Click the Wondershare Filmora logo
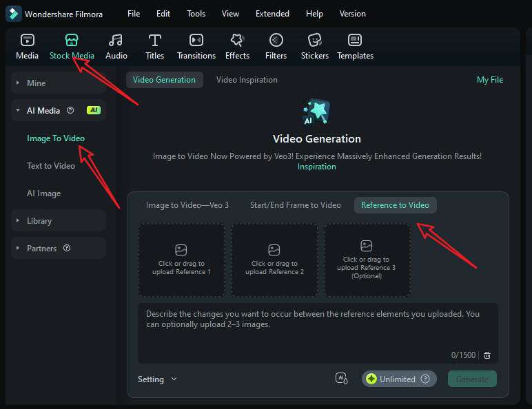This screenshot has height=409, width=532. (x=14, y=14)
